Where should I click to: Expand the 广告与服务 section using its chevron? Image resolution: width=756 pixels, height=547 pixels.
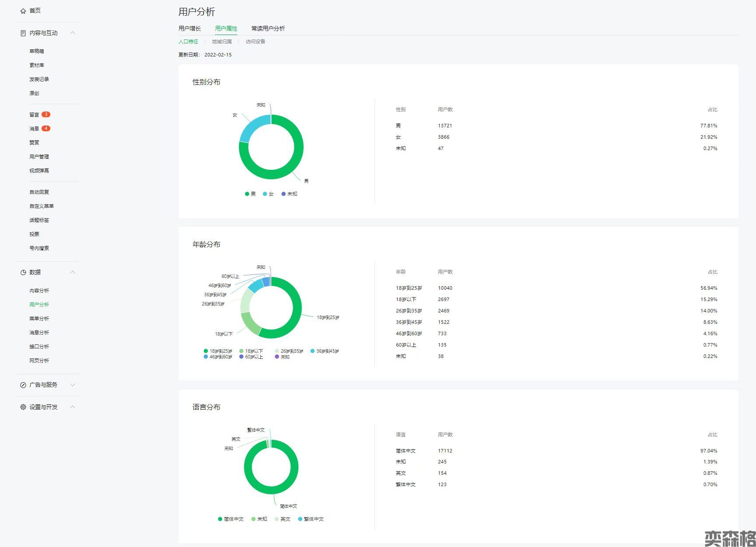[x=73, y=385]
